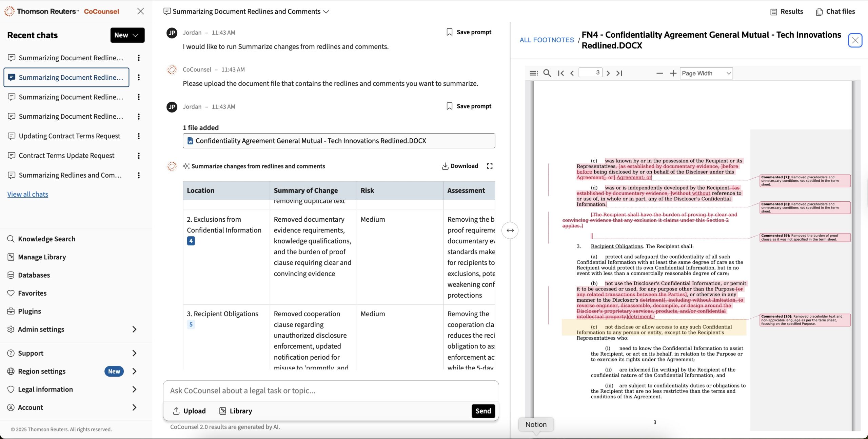868x439 pixels.
Task: Expand summary table to fullscreen
Action: [x=490, y=166]
